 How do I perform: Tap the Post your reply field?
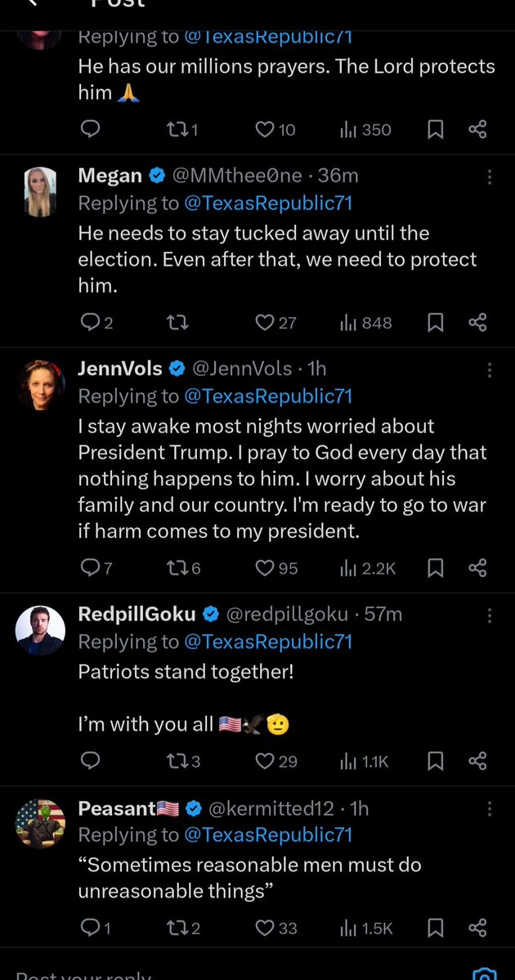(x=163, y=974)
